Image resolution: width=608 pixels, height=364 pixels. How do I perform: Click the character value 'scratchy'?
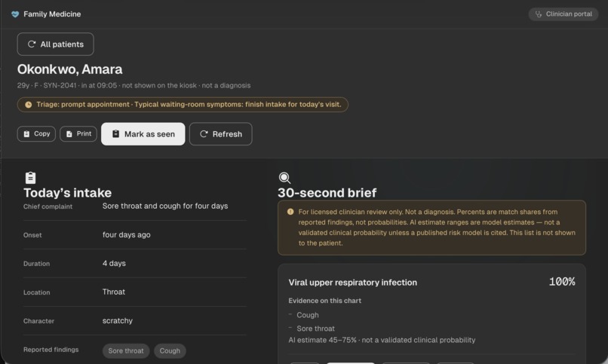tap(118, 320)
